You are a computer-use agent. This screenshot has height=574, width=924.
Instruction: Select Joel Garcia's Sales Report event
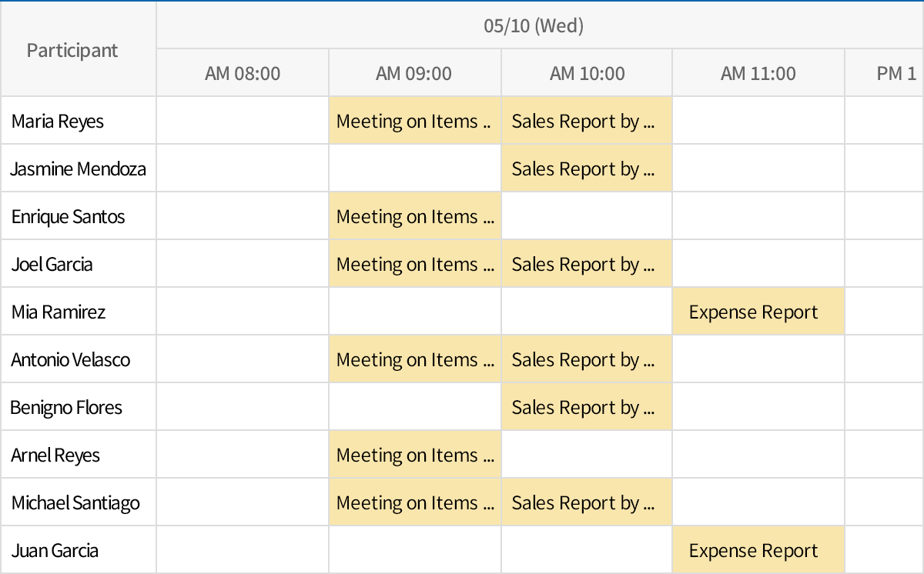pyautogui.click(x=586, y=263)
